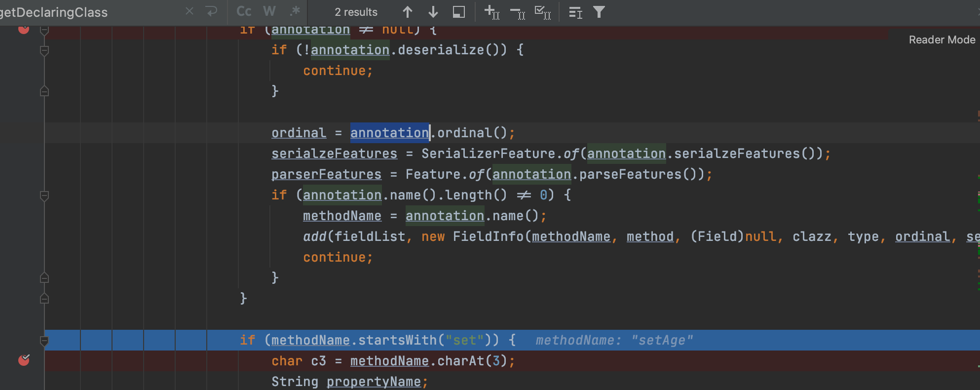Click 'type' argument in FieldInfo call
Viewport: 980px width, 390px height.
coord(863,236)
